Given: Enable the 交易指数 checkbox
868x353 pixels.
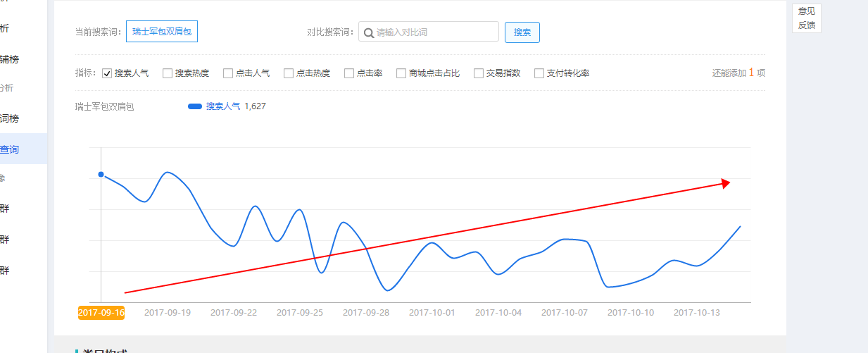Looking at the screenshot, I should pyautogui.click(x=479, y=73).
